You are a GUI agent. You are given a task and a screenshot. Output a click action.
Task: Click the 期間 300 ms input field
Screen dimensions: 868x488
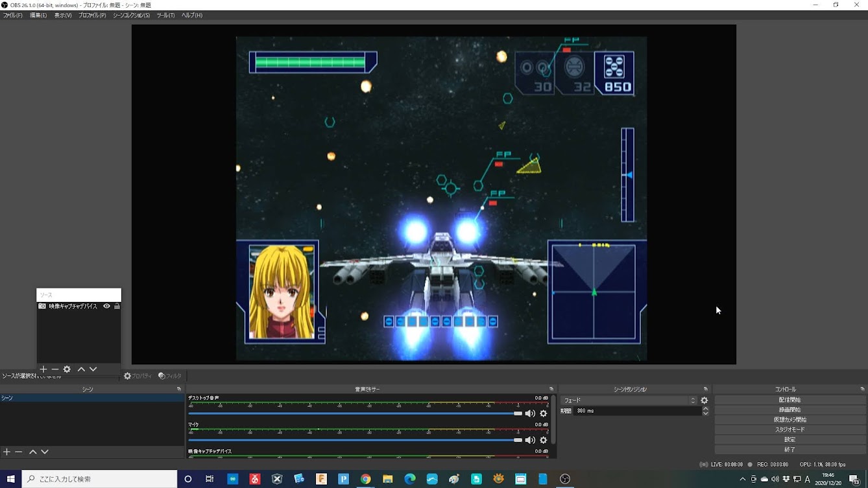pyautogui.click(x=637, y=411)
